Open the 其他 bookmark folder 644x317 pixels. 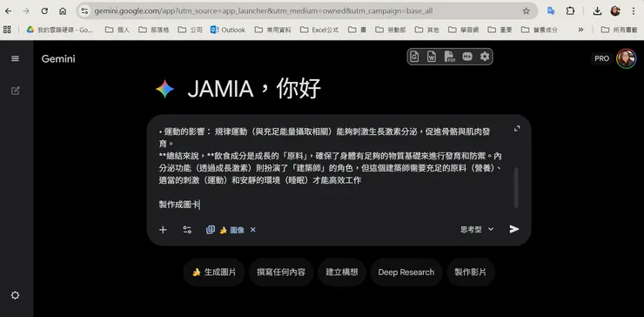pos(427,30)
